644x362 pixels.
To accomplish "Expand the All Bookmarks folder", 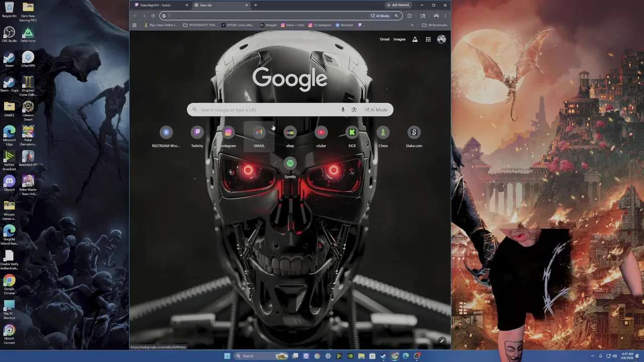I will click(x=435, y=25).
